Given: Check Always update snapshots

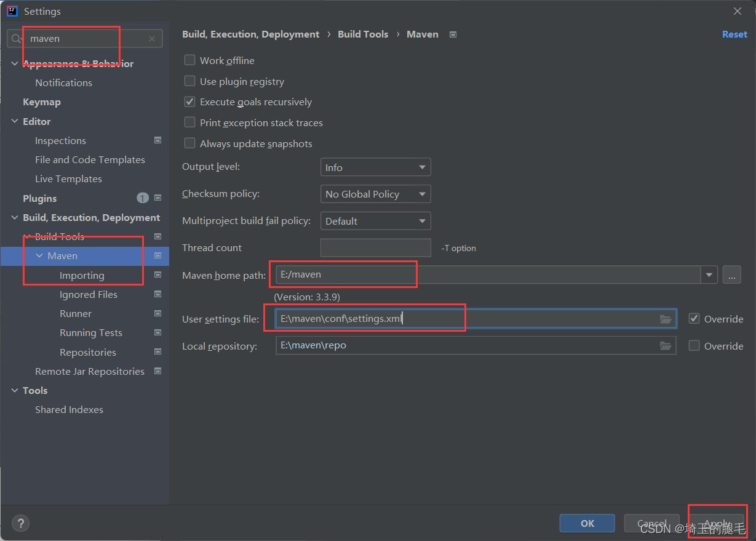Looking at the screenshot, I should click(x=190, y=143).
